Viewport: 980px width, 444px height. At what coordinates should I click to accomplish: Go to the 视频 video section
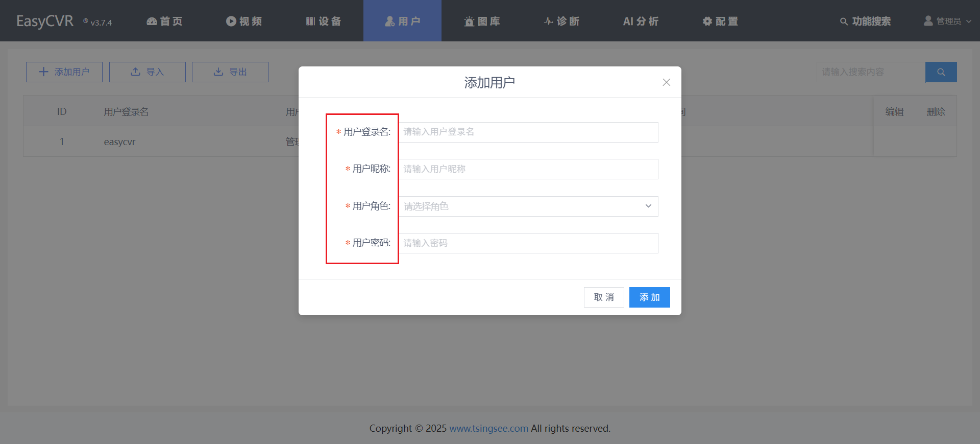(244, 21)
